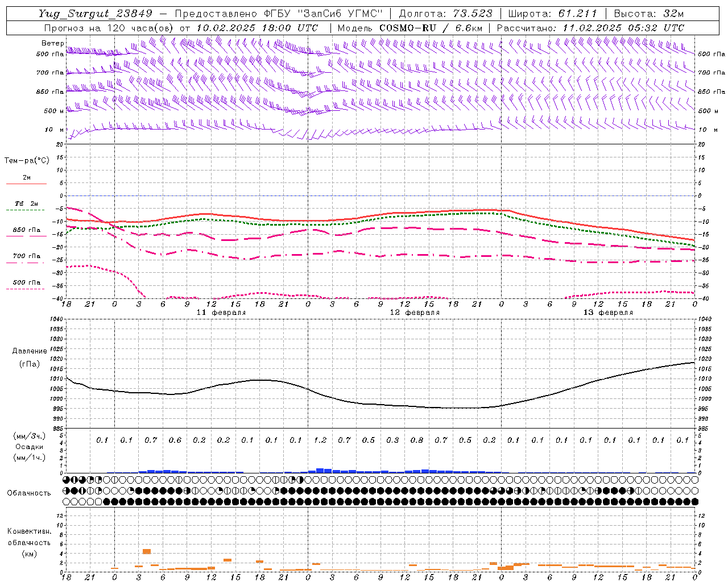
Task: Click the Облачность panel label
Action: pos(29,493)
